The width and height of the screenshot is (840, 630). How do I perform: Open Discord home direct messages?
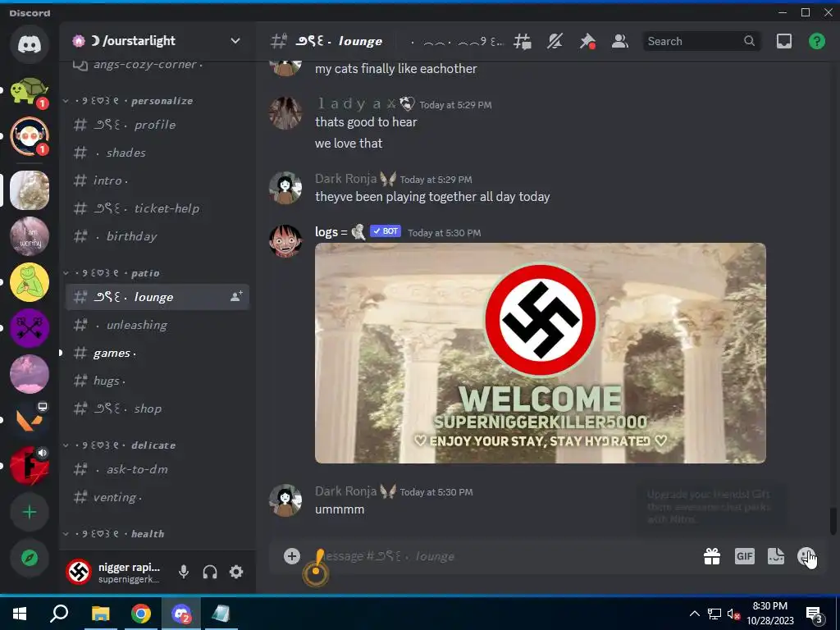tap(30, 44)
